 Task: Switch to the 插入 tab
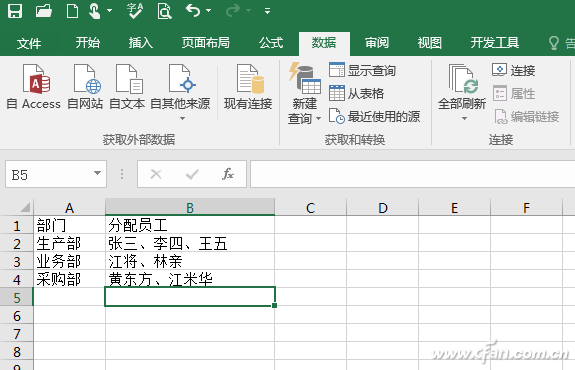click(140, 43)
